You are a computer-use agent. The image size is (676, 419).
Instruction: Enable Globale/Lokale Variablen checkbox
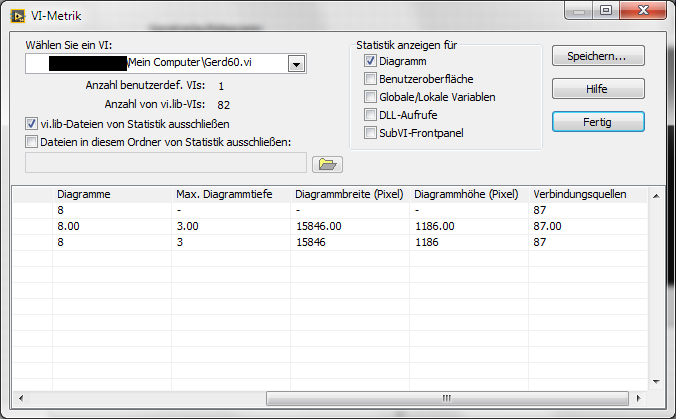tap(370, 97)
